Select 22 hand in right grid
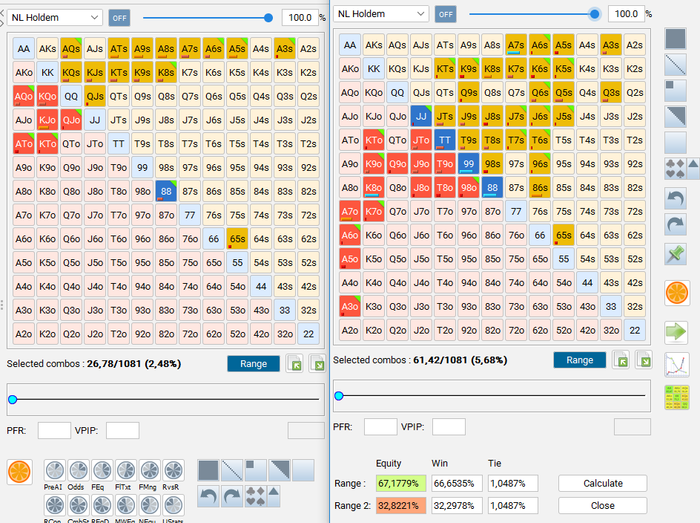 [x=634, y=330]
